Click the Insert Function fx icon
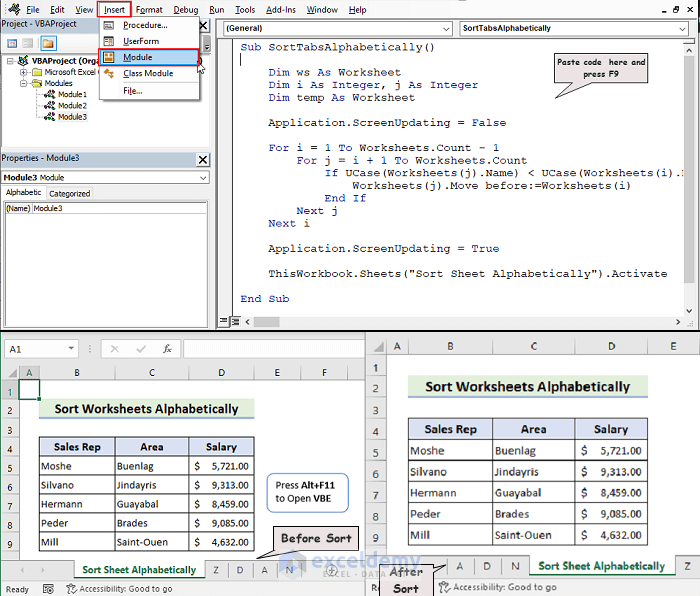 (167, 349)
